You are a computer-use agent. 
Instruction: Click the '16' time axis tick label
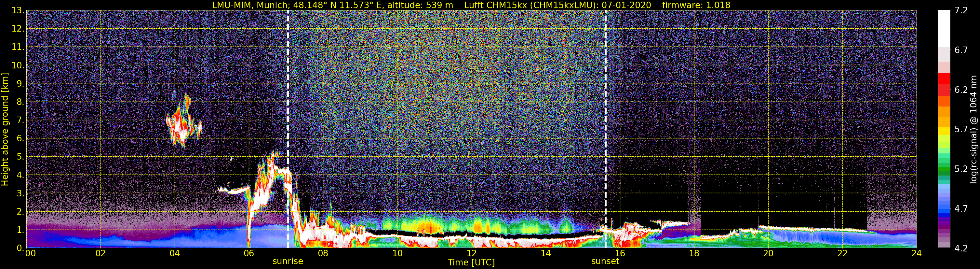(620, 253)
